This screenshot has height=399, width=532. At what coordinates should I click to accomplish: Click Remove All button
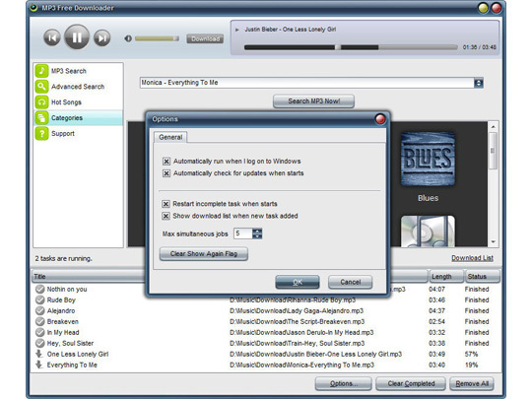pyautogui.click(x=472, y=384)
